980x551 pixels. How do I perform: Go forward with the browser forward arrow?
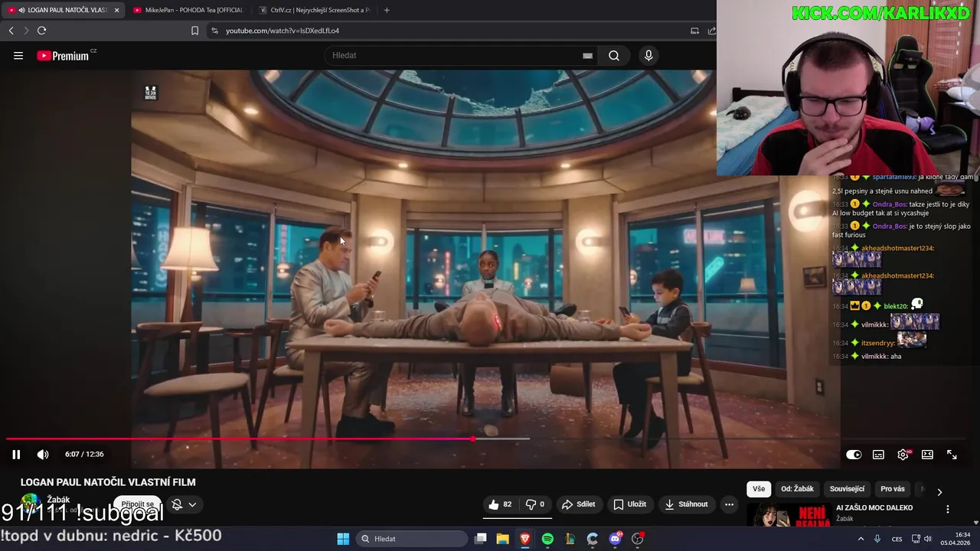pyautogui.click(x=26, y=31)
